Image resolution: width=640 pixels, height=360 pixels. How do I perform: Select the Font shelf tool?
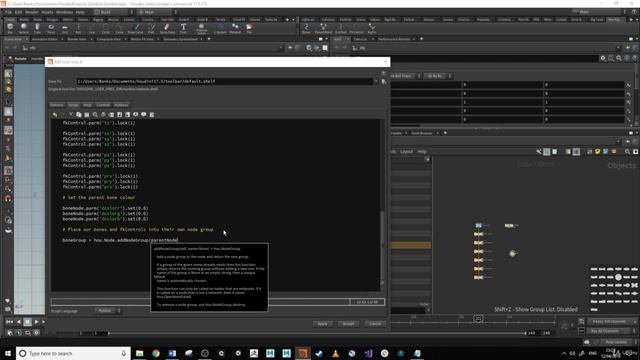pos(183,28)
